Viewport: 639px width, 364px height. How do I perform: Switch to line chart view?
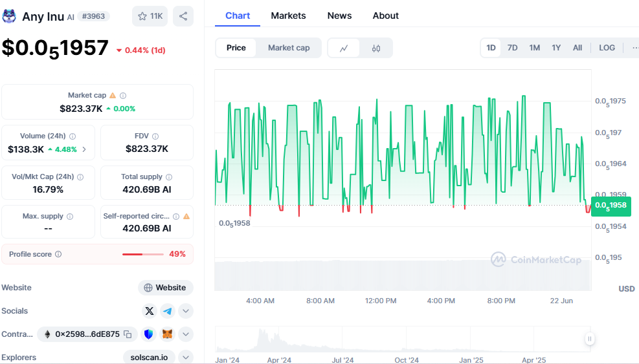[344, 48]
